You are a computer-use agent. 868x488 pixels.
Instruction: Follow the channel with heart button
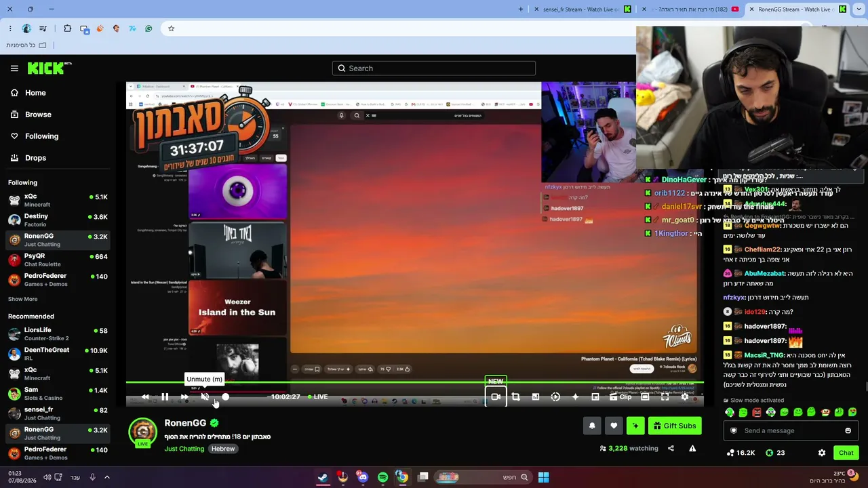[x=614, y=426]
